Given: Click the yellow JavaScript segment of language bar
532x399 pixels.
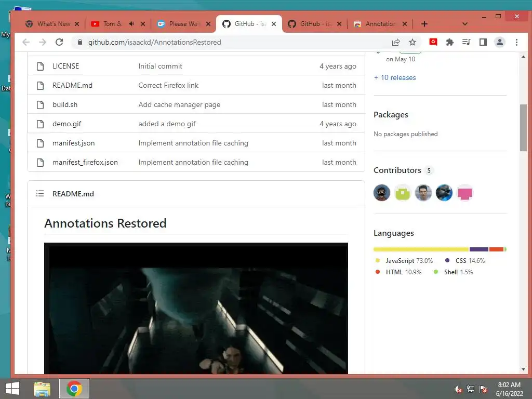Looking at the screenshot, I should (x=421, y=249).
